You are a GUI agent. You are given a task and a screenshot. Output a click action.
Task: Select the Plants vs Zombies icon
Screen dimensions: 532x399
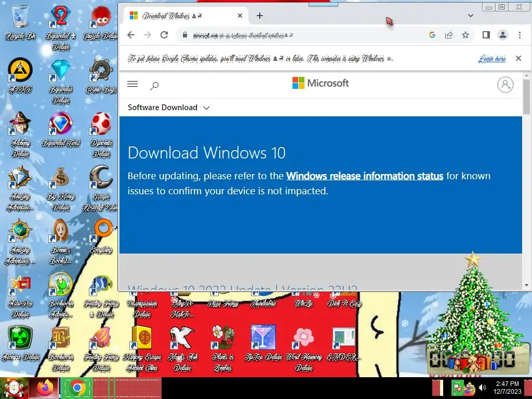[223, 349]
